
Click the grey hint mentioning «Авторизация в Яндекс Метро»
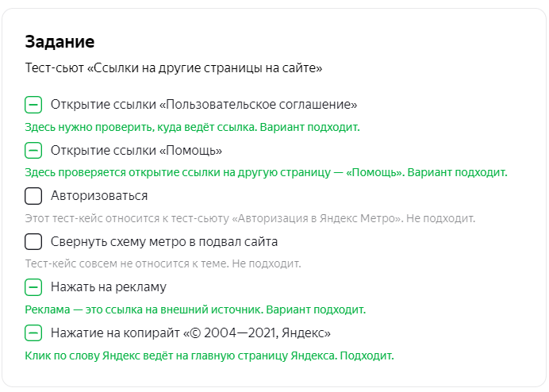tap(250, 218)
